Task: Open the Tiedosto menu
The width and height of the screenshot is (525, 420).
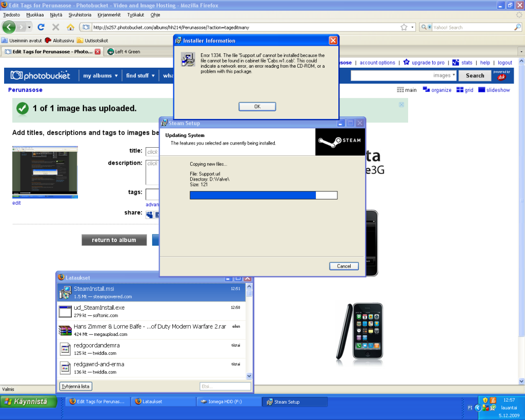Action: [x=11, y=15]
